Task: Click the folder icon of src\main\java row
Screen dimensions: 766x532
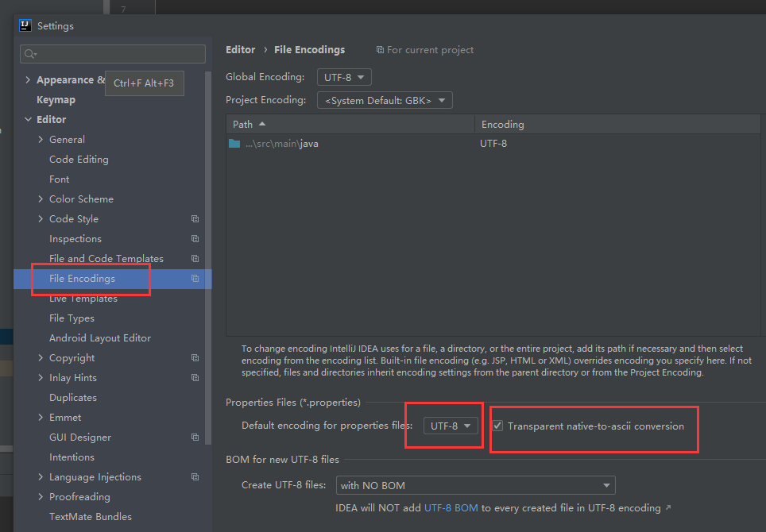Action: [234, 144]
